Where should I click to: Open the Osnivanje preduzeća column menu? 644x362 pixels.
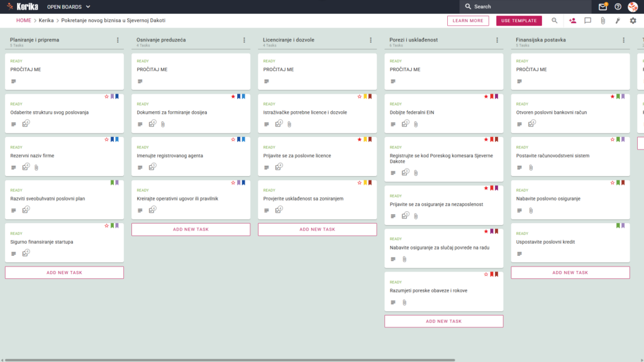[245, 40]
